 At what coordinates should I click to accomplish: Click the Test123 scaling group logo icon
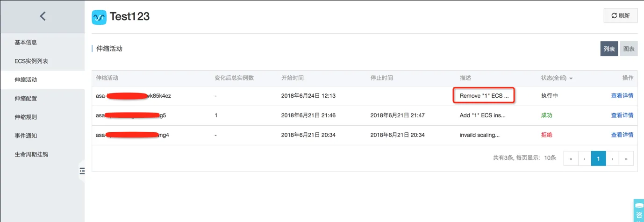[99, 17]
